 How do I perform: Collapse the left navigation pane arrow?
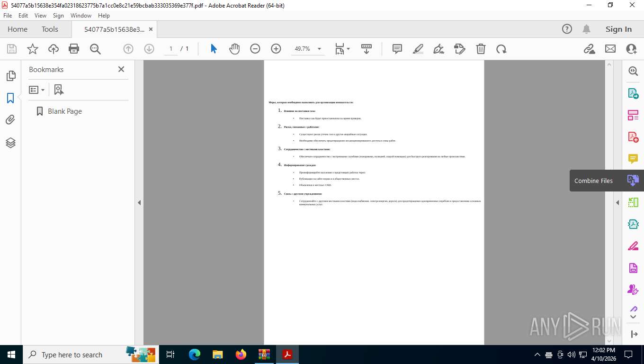pos(139,202)
